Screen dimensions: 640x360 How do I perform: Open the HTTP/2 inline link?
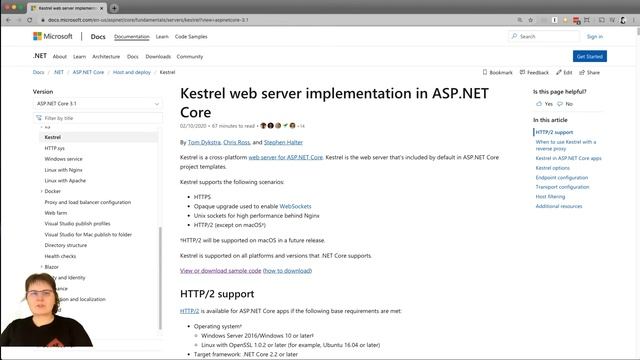[x=189, y=311]
